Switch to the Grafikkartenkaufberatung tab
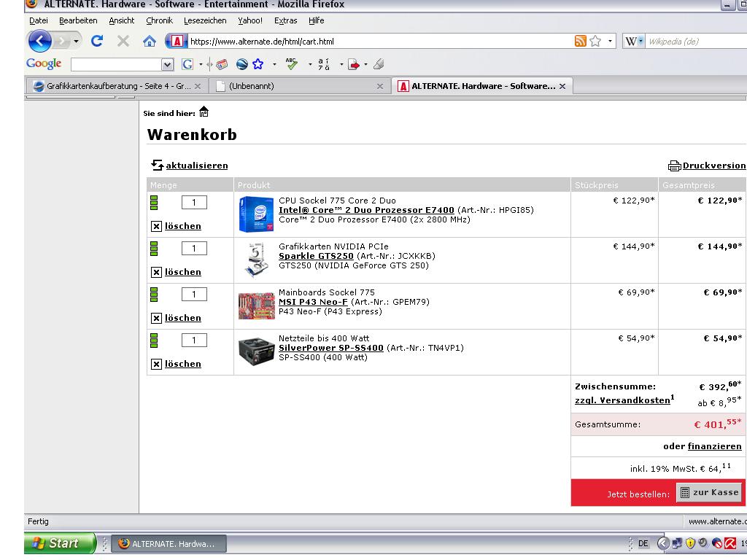747x560 pixels. 117,86
